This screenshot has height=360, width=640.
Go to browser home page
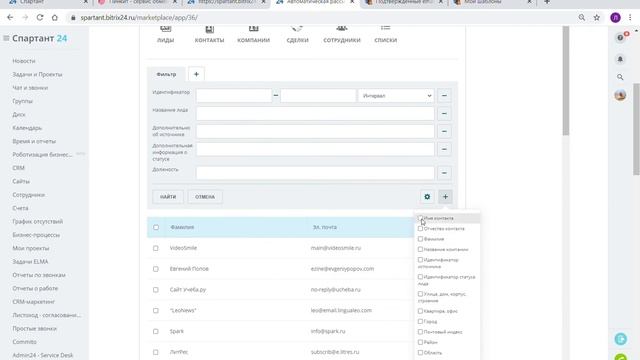tap(55, 18)
